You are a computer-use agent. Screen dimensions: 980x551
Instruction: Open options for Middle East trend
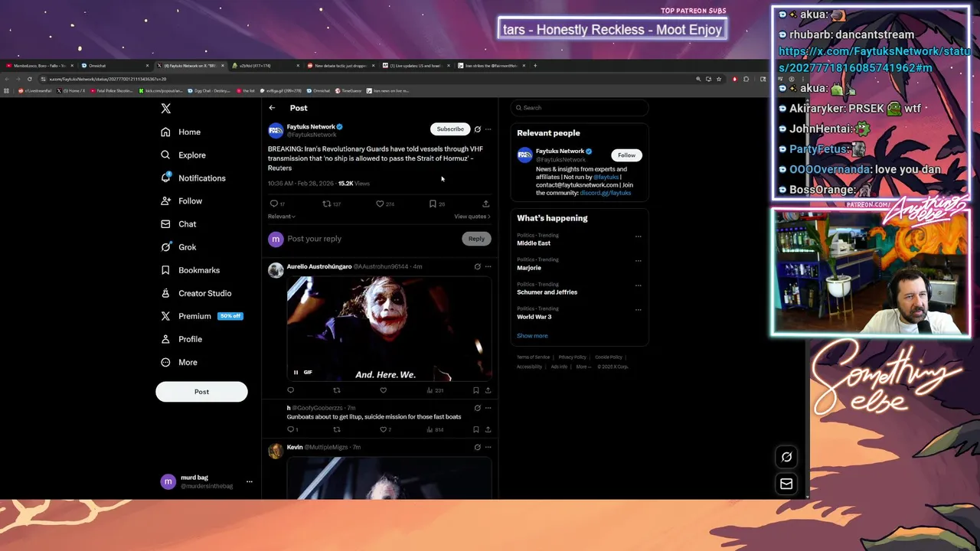pyautogui.click(x=638, y=236)
